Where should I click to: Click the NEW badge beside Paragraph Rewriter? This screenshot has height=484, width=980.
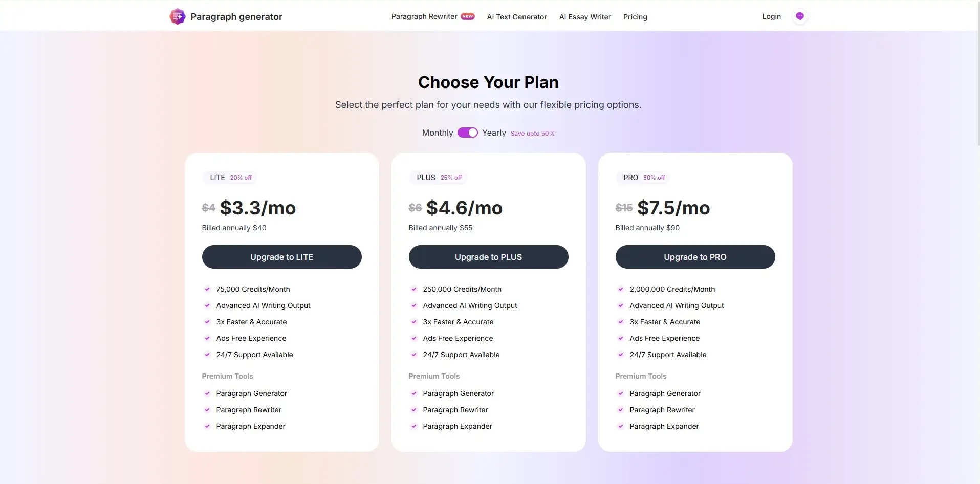467,16
